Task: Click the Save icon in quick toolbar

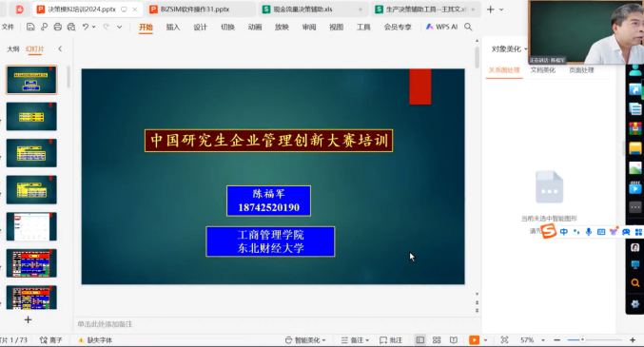Action: pos(30,28)
